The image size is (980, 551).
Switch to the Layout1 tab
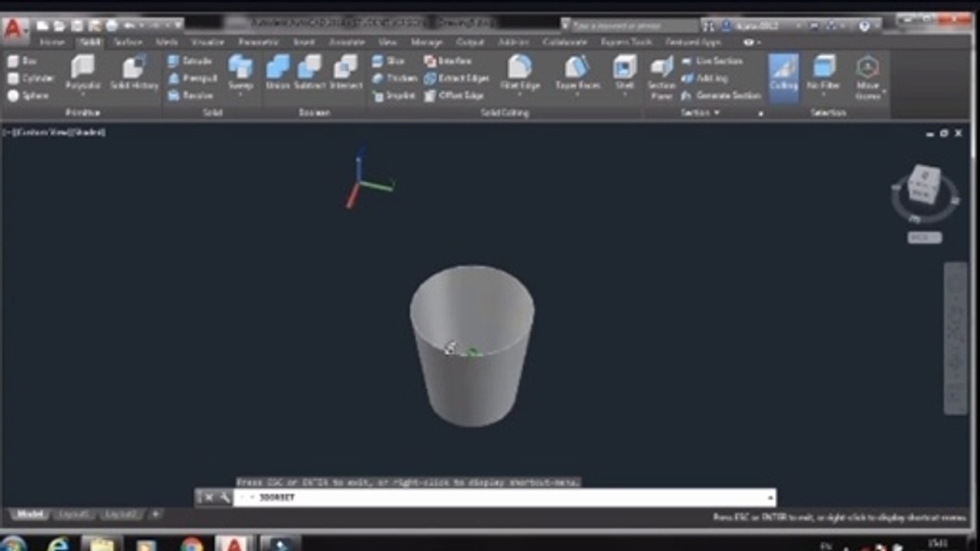pyautogui.click(x=74, y=514)
